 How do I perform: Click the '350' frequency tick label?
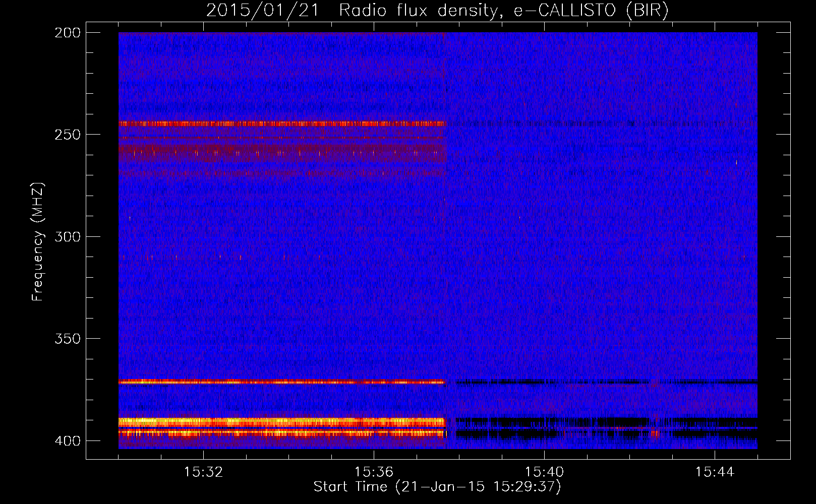[67, 339]
